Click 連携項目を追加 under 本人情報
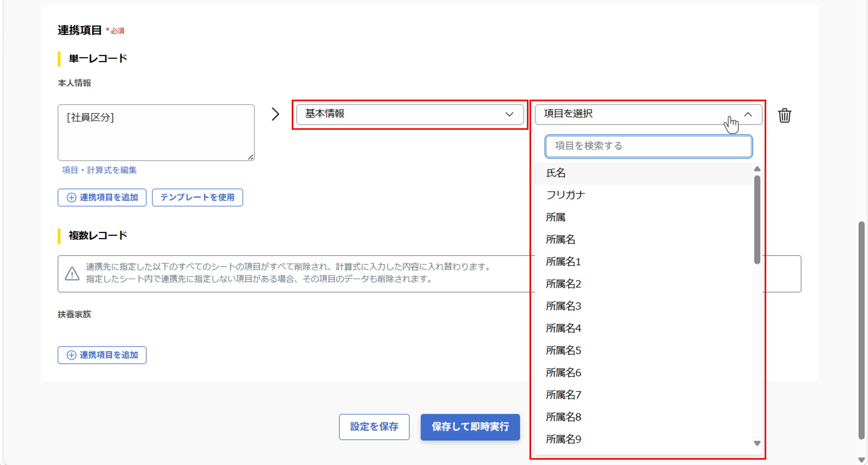The height and width of the screenshot is (465, 868). 102,197
